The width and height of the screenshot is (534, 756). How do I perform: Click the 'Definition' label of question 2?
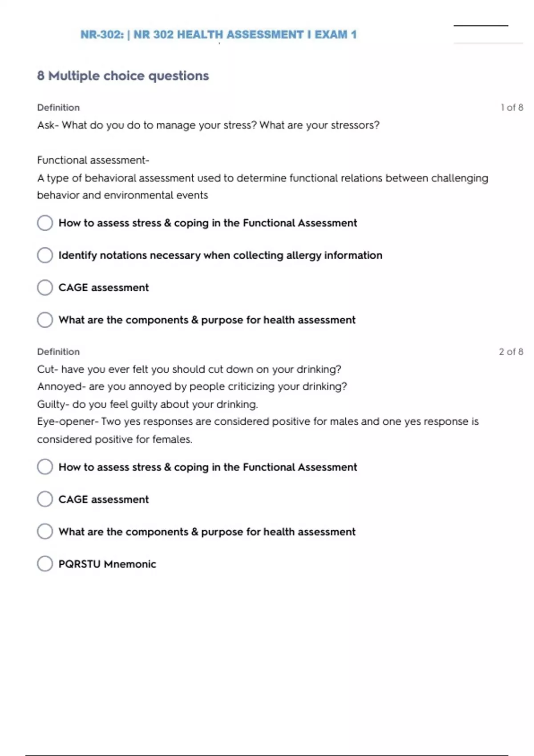[58, 352]
